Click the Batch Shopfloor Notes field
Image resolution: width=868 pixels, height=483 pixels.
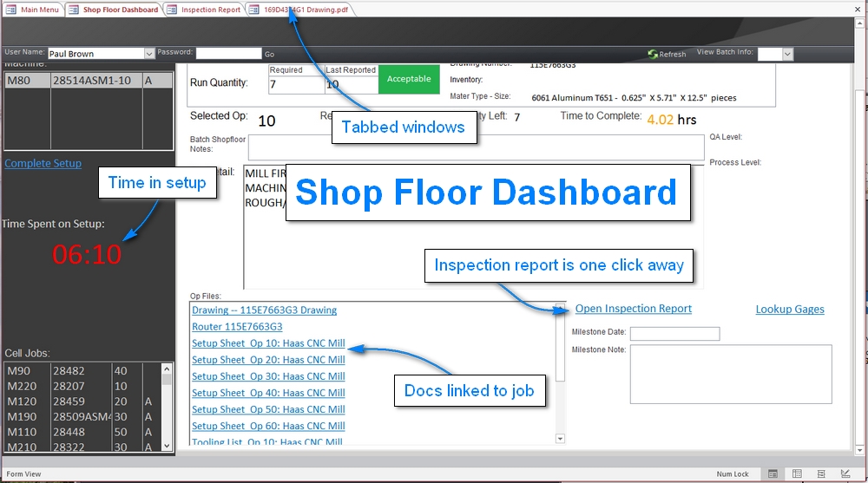pyautogui.click(x=476, y=147)
